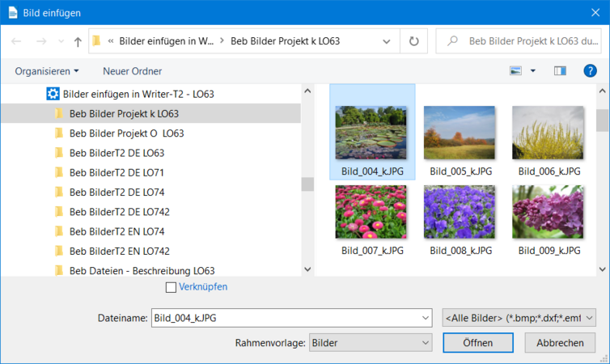
Task: Toggle the preview pane icon
Action: 560,71
